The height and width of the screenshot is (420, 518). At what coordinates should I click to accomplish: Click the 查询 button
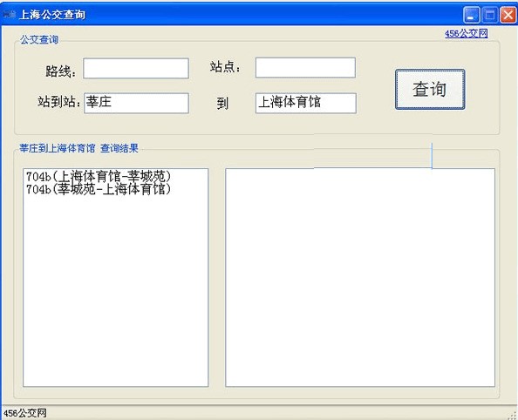[430, 89]
